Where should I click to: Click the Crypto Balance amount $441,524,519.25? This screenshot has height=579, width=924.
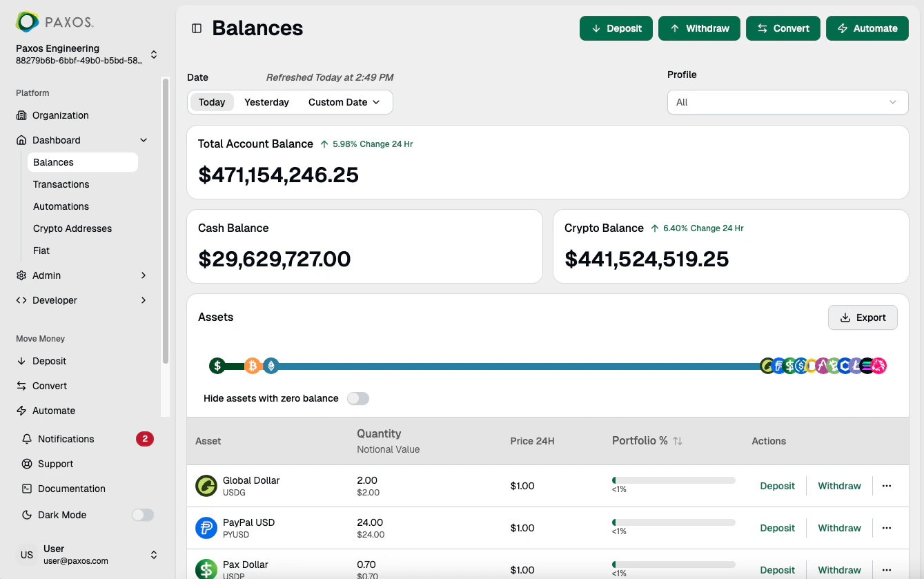(x=647, y=259)
